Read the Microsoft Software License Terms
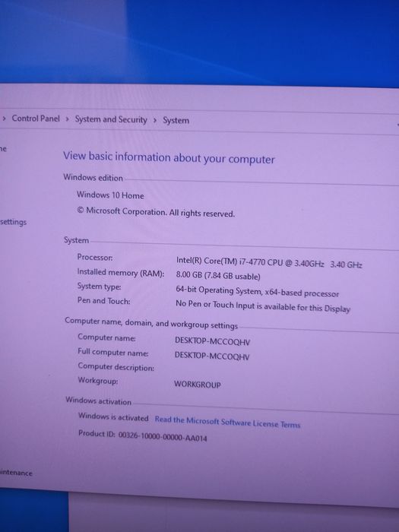399x532 pixels. (227, 422)
